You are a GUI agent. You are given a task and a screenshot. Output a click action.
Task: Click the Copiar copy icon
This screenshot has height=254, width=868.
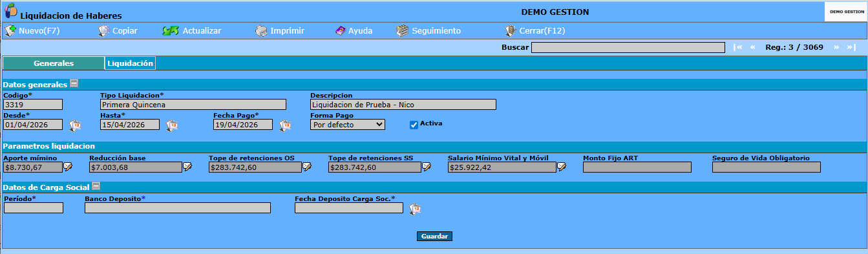click(103, 30)
